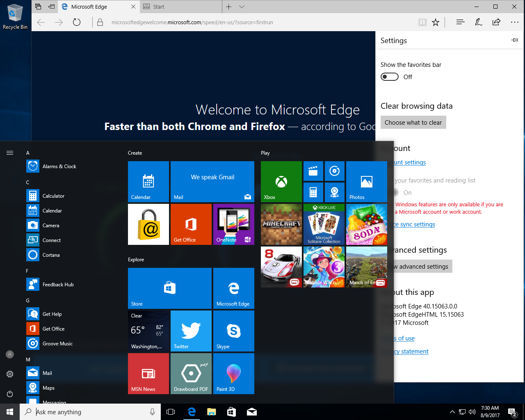The width and height of the screenshot is (525, 420).
Task: Open the Calendar tile
Action: tap(148, 182)
